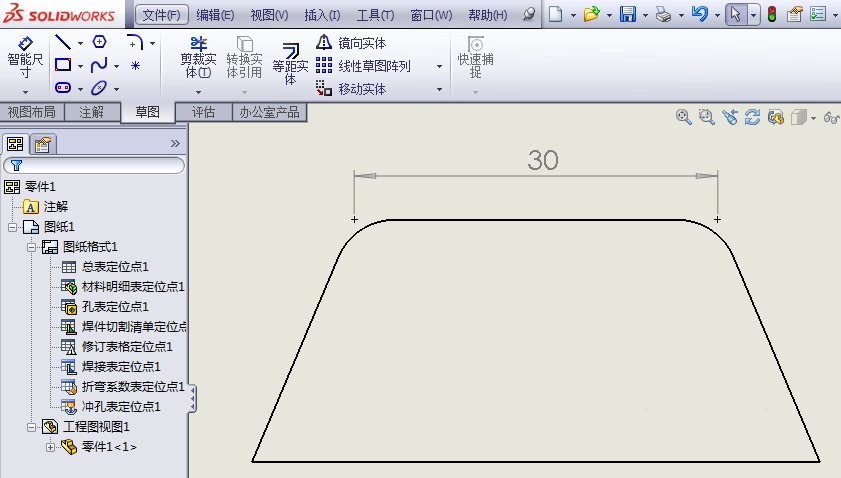This screenshot has height=478, width=841.
Task: Collapse the 工程图视图1 tree node
Action: point(32,427)
